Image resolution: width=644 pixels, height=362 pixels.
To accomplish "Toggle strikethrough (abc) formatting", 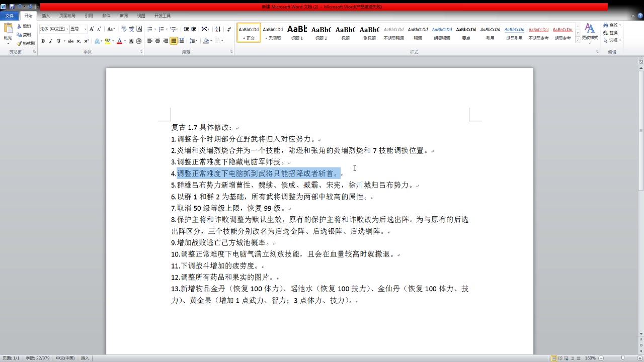I will coord(70,41).
